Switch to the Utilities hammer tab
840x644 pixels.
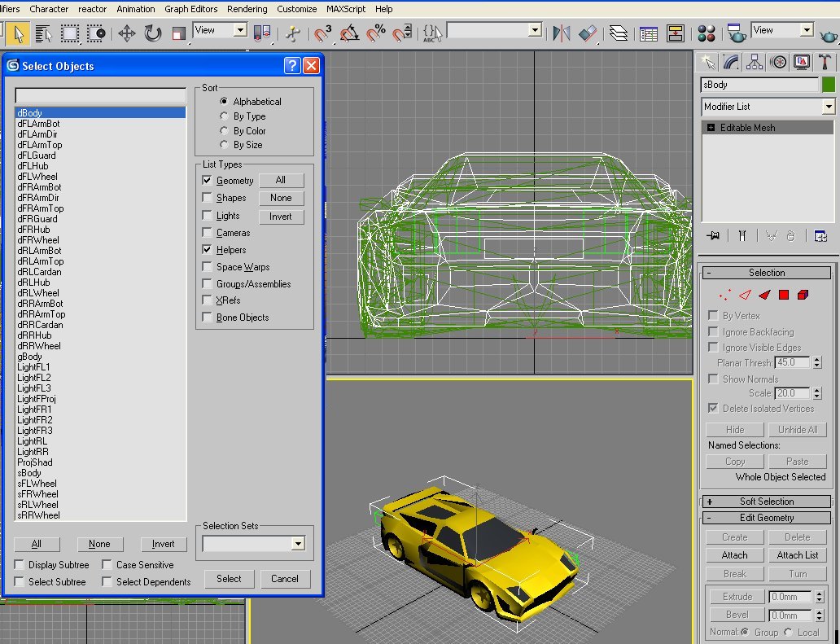tap(825, 62)
